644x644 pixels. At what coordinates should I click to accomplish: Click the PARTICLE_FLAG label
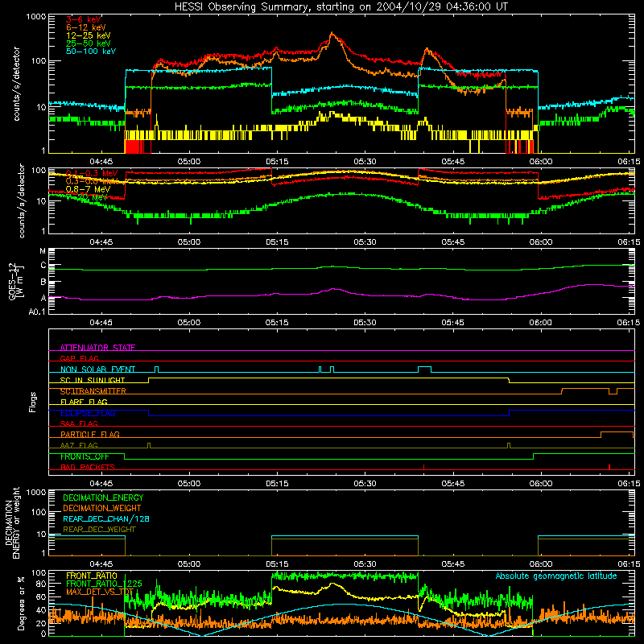90,434
